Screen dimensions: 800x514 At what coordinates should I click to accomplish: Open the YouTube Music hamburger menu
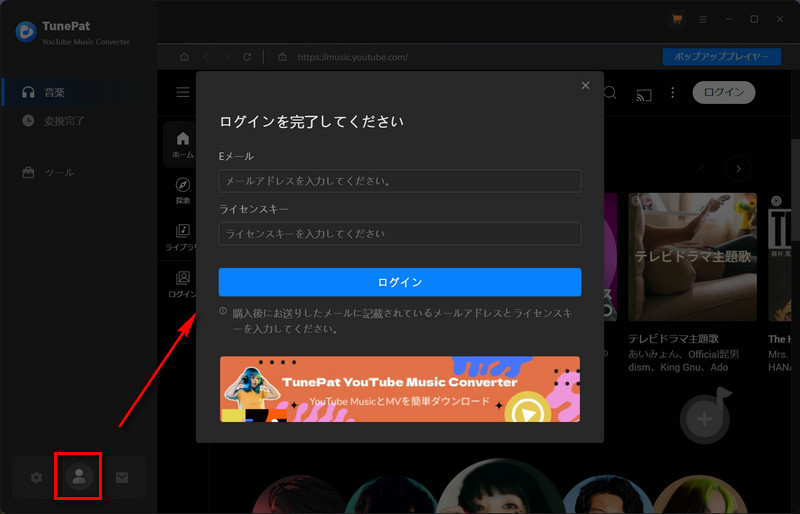coord(183,93)
